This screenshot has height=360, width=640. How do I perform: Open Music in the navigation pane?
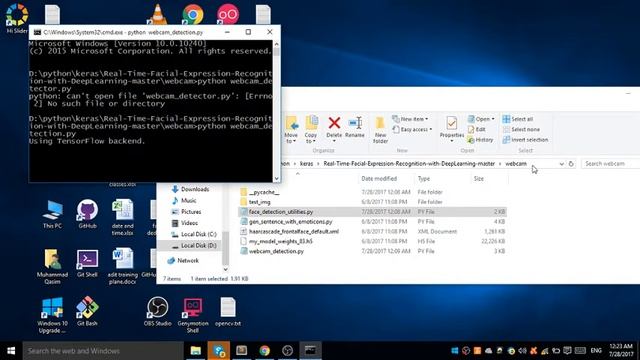coord(184,201)
